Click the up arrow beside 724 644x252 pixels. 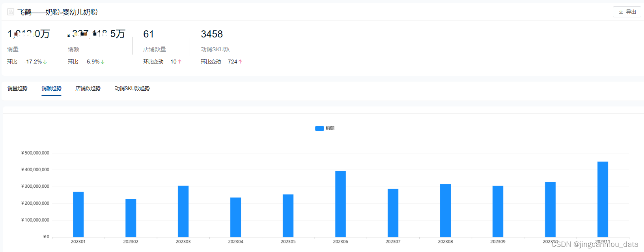click(x=240, y=62)
